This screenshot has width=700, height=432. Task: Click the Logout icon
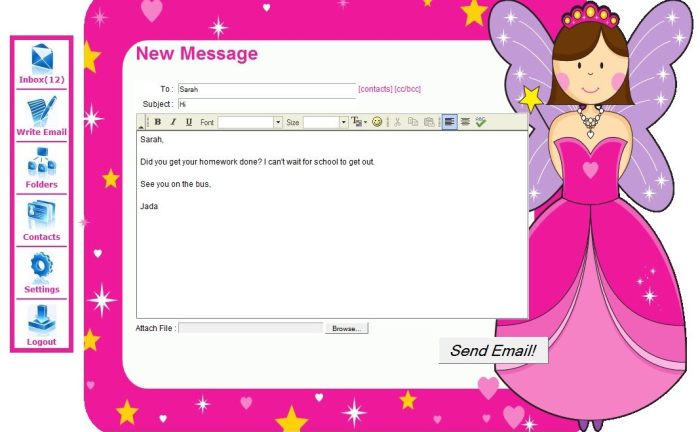point(42,320)
